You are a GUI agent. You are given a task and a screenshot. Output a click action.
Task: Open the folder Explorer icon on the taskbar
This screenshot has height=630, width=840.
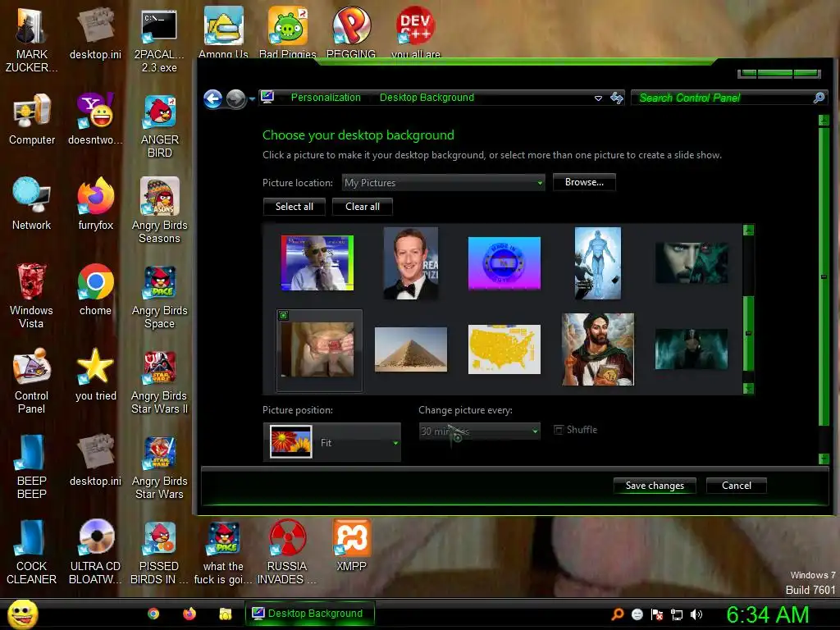pyautogui.click(x=225, y=614)
